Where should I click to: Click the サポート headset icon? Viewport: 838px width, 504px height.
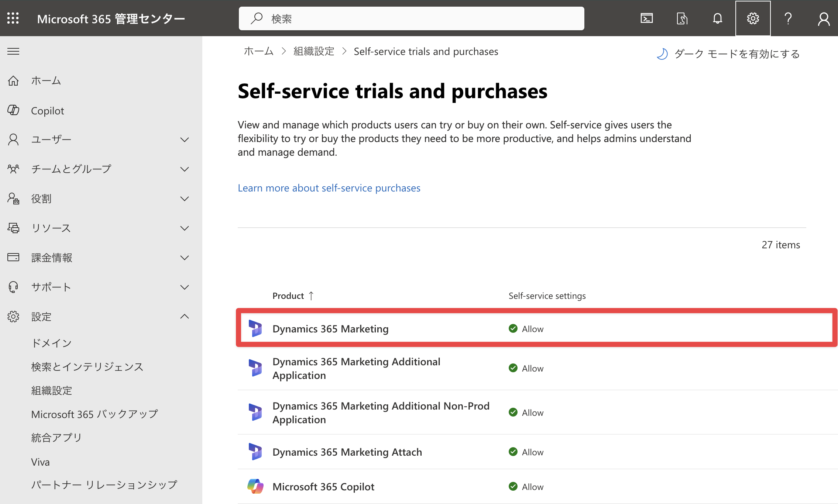tap(13, 287)
